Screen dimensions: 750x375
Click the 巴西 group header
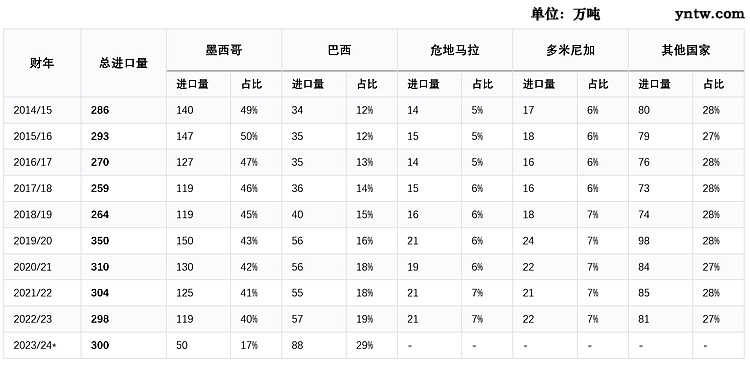pos(340,50)
